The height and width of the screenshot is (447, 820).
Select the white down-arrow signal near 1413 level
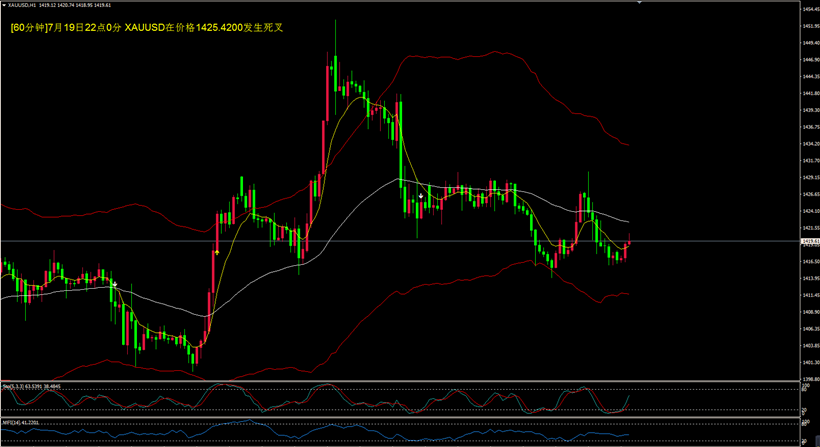[x=115, y=284]
